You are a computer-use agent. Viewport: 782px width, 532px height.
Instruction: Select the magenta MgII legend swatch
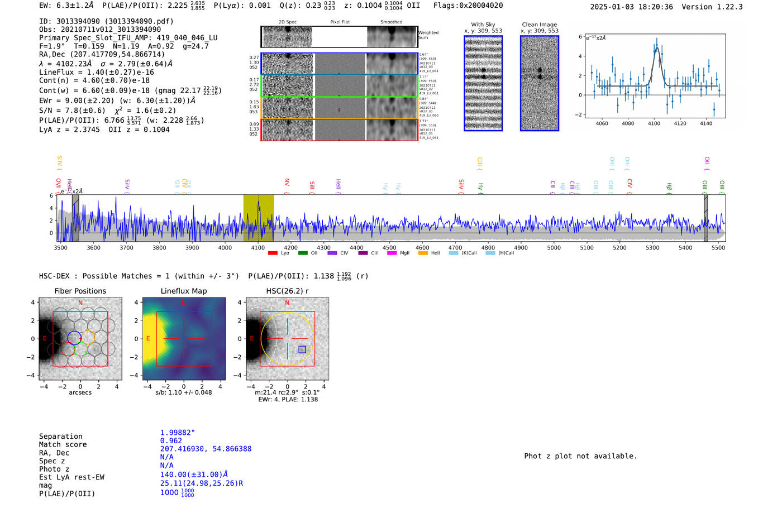point(392,253)
